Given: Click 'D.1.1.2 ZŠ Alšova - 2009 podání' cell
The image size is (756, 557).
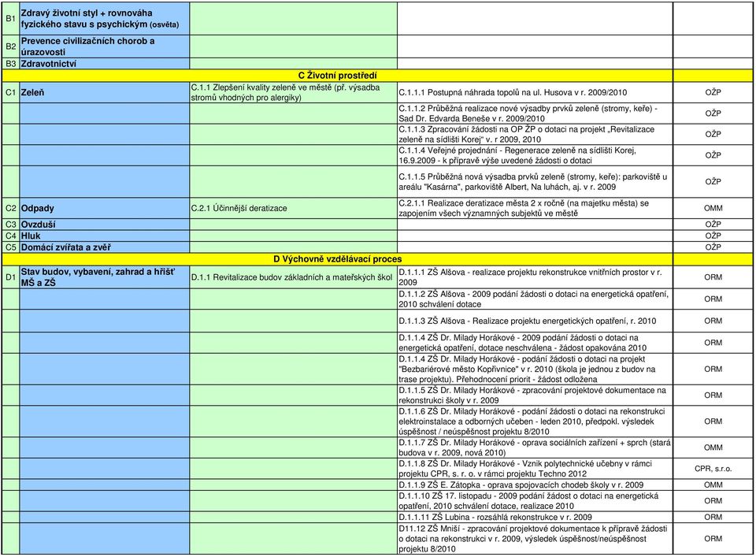Looking at the screenshot, I should click(x=535, y=299).
